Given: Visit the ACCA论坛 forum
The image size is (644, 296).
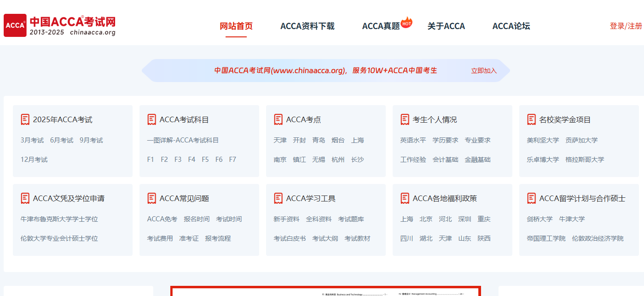Looking at the screenshot, I should tap(511, 26).
